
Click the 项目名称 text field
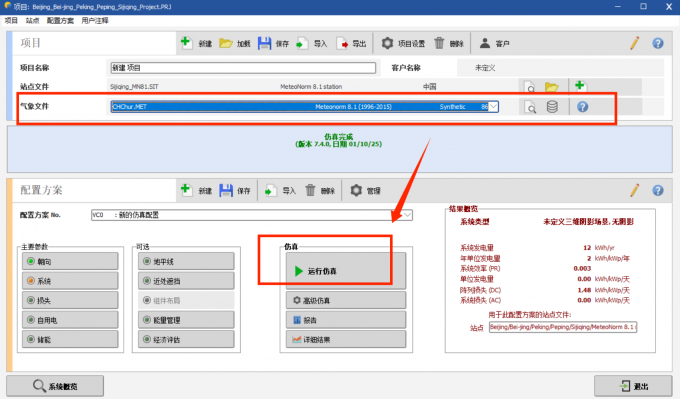click(x=243, y=68)
